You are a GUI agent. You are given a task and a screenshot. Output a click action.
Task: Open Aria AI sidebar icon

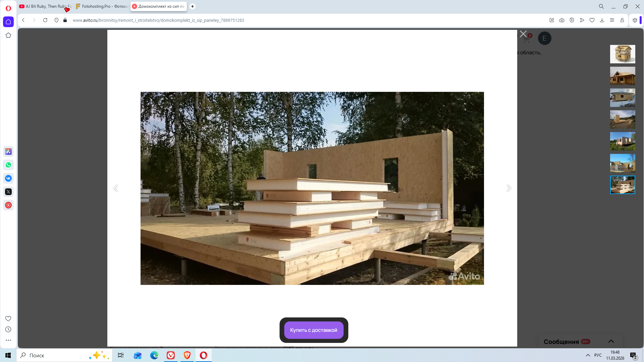click(x=8, y=152)
